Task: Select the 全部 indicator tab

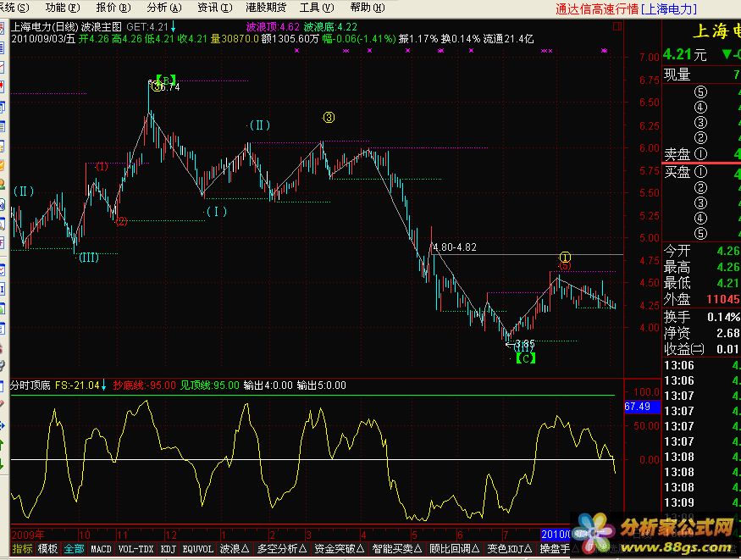Action: [75, 549]
